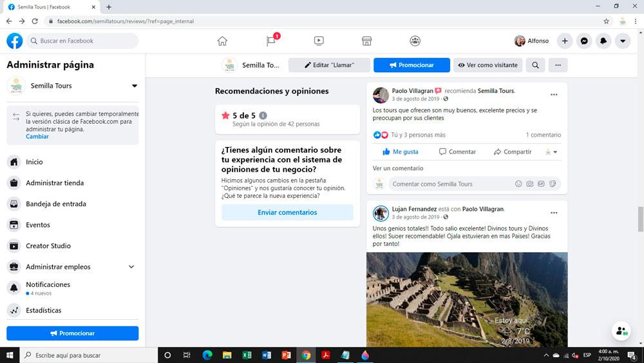Open options menu on Paolo's post
Image resolution: width=644 pixels, height=363 pixels.
(x=554, y=95)
